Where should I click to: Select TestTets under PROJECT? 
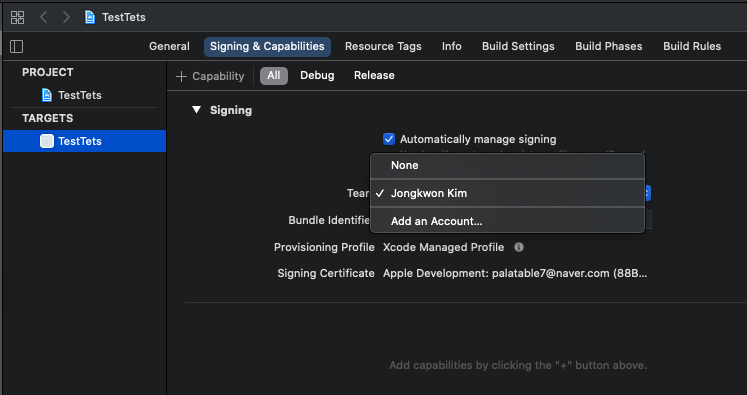point(80,95)
